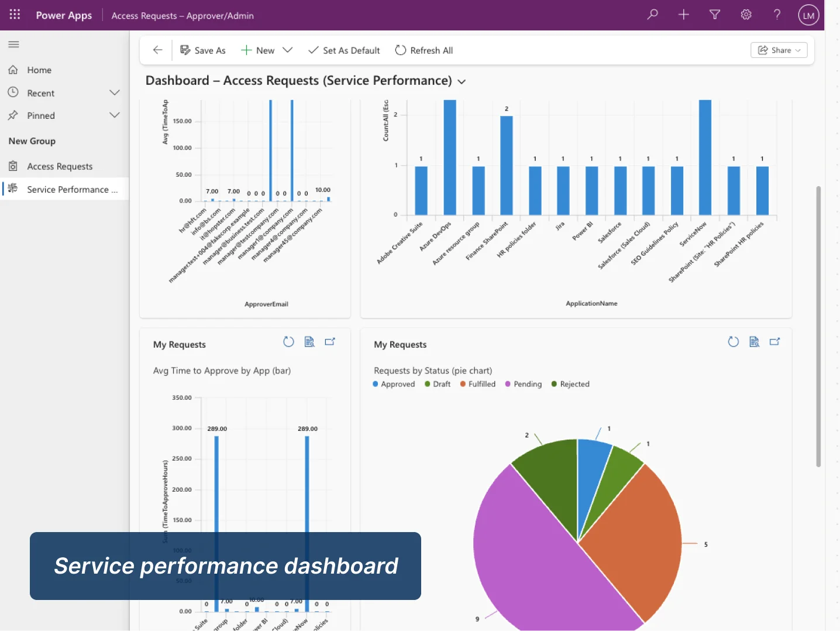This screenshot has width=840, height=631.
Task: Toggle the Rejected legend entry
Action: (x=570, y=383)
